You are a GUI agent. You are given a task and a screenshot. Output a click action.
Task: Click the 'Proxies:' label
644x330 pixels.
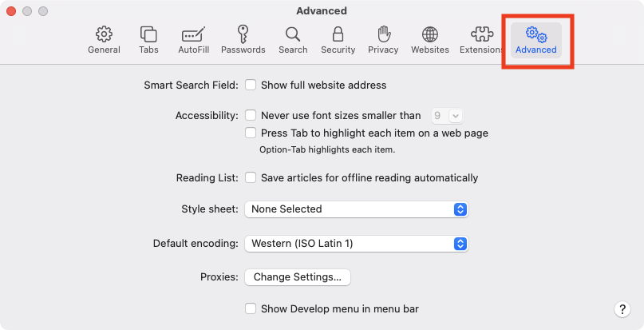click(x=219, y=277)
